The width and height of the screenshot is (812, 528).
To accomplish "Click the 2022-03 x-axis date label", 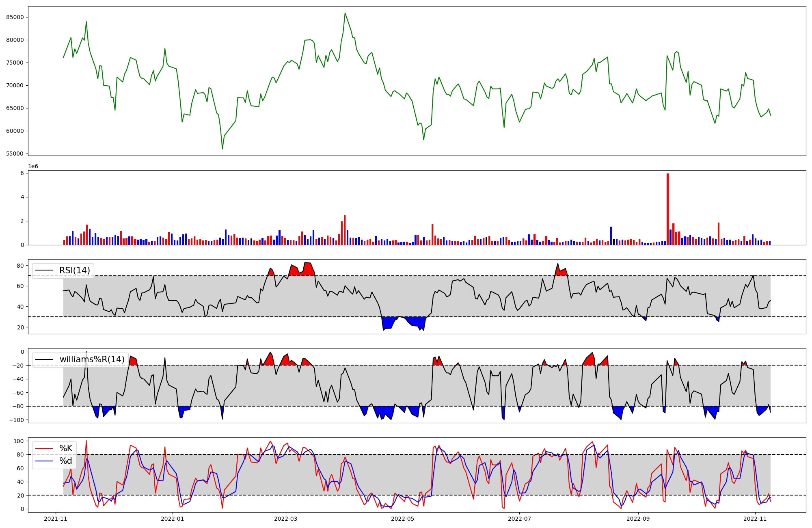I will (286, 519).
